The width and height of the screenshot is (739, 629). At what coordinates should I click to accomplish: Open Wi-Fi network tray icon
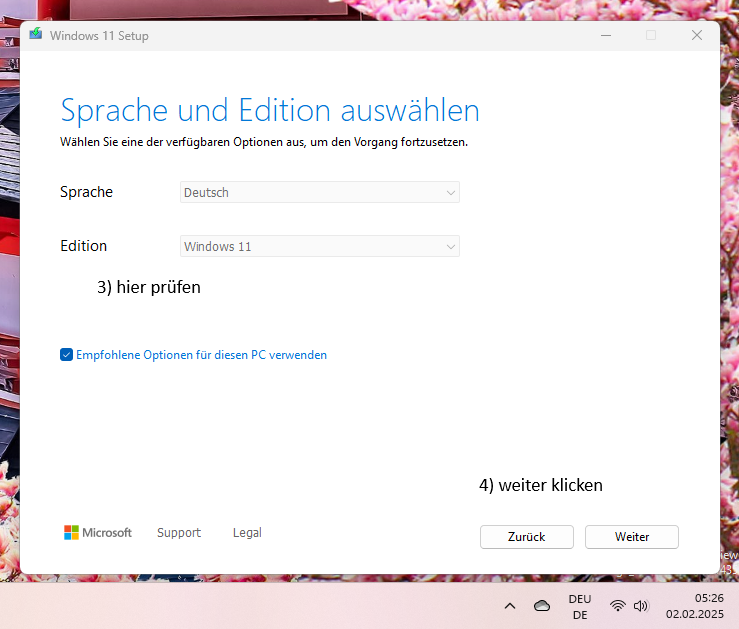[617, 605]
